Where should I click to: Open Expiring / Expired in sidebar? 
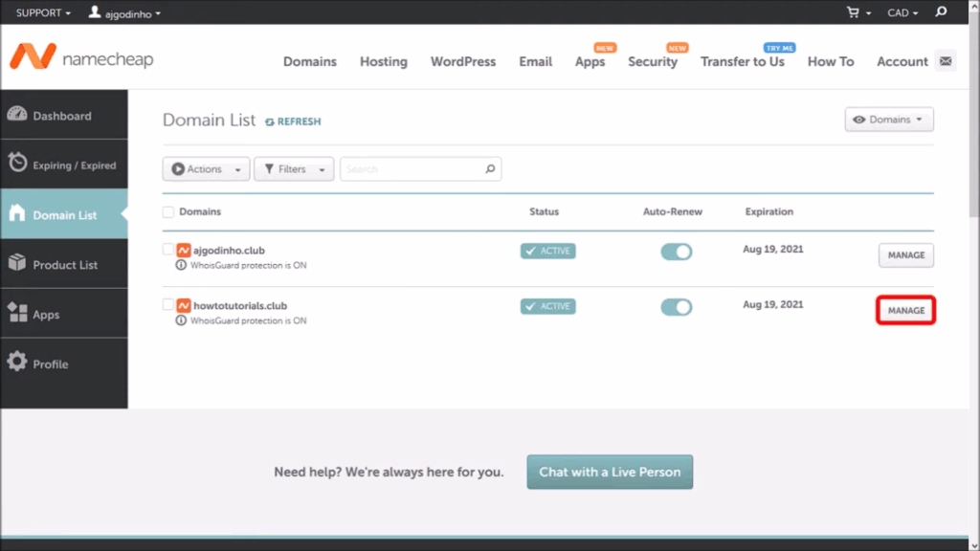(63, 165)
